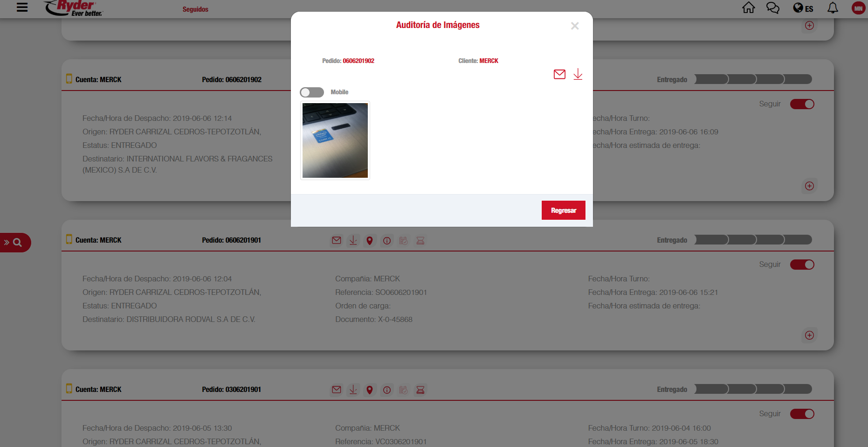
Task: Select the Seguidos tab in the header
Action: pyautogui.click(x=195, y=9)
